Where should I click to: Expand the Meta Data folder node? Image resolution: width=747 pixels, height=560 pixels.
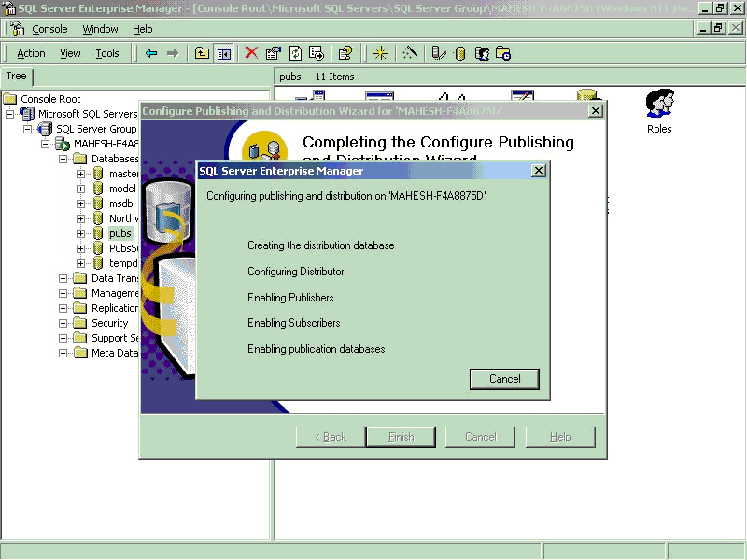coord(63,353)
